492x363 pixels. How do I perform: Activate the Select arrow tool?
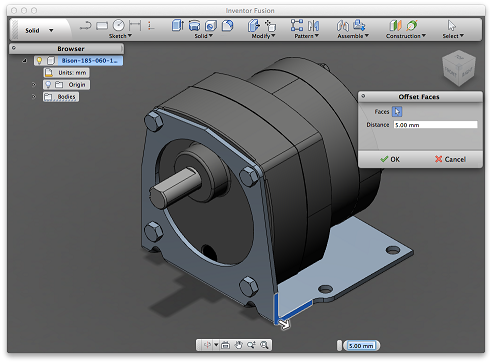[x=452, y=25]
